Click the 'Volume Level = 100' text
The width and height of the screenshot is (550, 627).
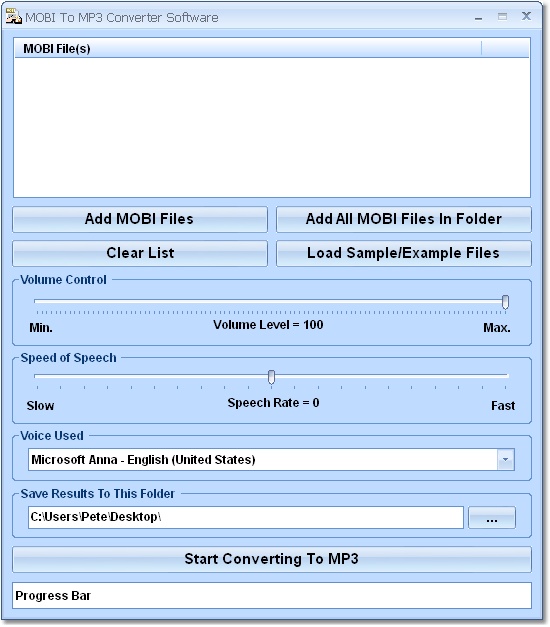coord(268,325)
